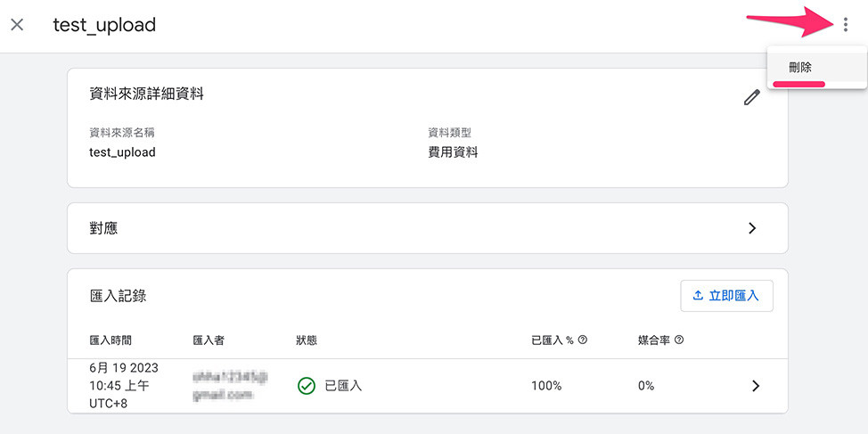Close the test_upload panel with X
Image resolution: width=868 pixels, height=434 pixels.
(x=17, y=25)
